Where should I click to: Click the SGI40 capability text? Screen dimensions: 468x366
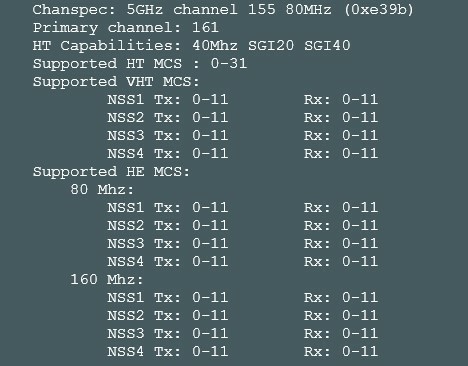coord(327,46)
